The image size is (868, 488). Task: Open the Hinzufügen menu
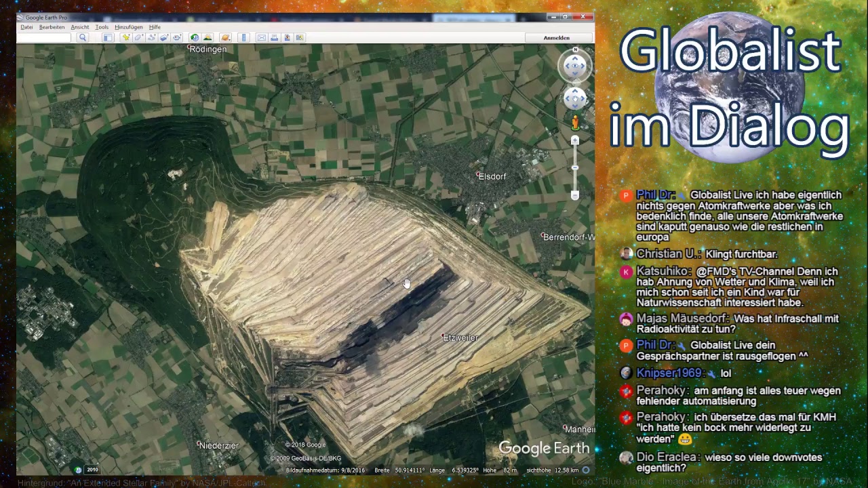tap(128, 27)
